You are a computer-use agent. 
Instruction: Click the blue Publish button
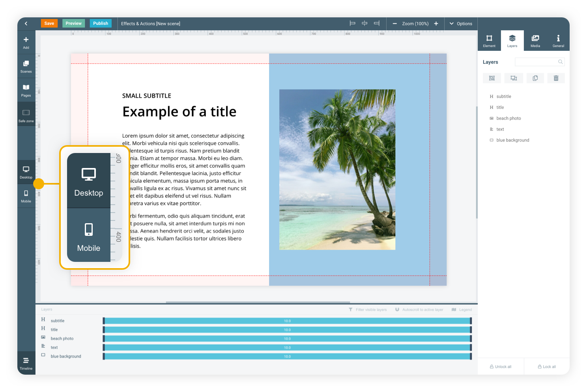tap(101, 23)
